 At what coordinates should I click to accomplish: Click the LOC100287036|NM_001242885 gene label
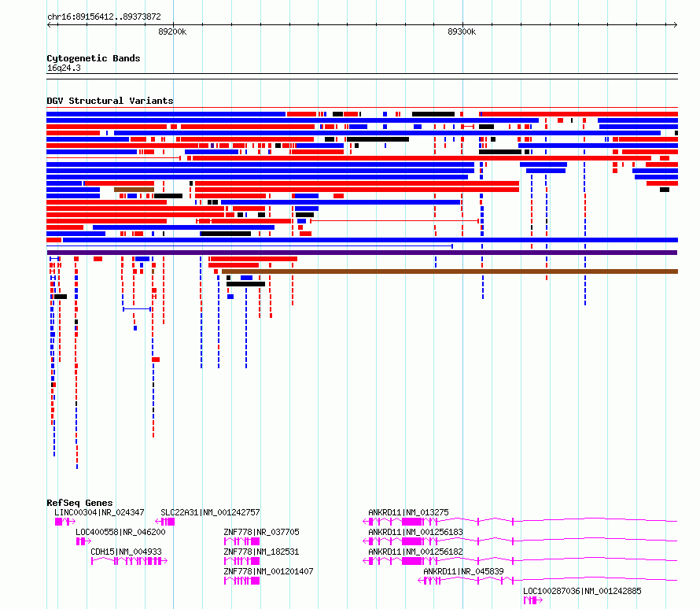tap(582, 591)
